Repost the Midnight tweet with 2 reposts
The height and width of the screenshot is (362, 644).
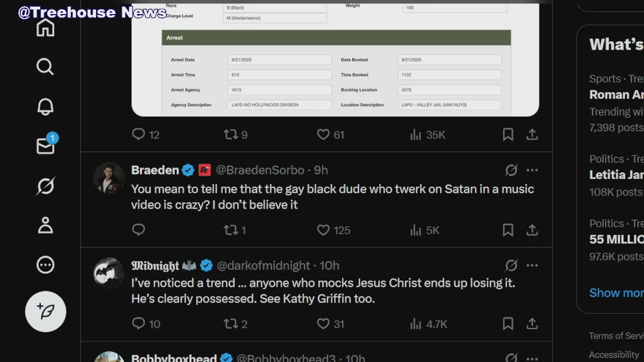click(235, 324)
